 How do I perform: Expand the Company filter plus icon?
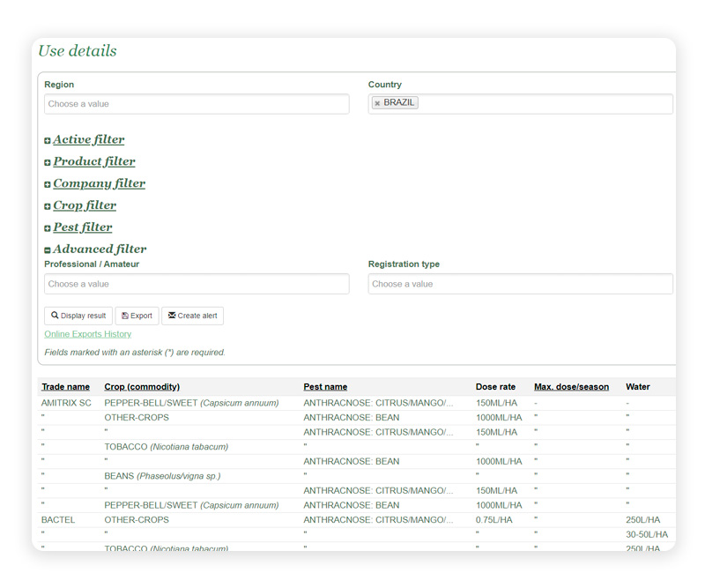click(48, 185)
